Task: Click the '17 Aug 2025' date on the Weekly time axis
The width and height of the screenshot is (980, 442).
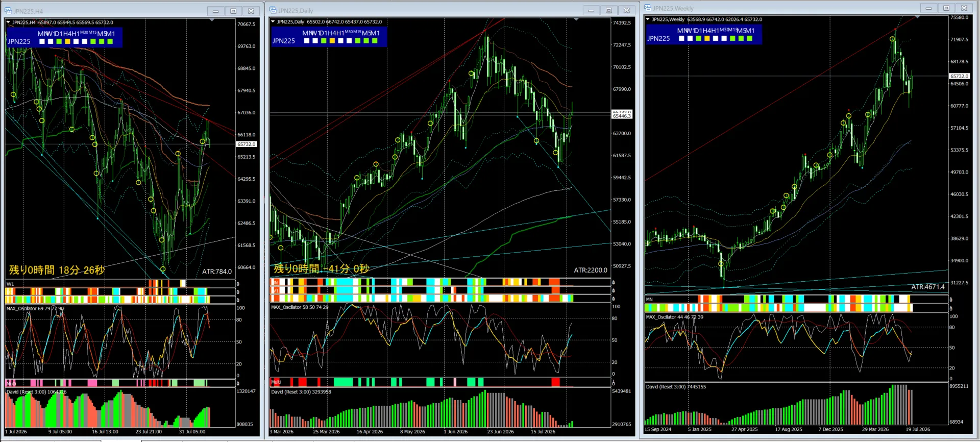Action: click(789, 429)
